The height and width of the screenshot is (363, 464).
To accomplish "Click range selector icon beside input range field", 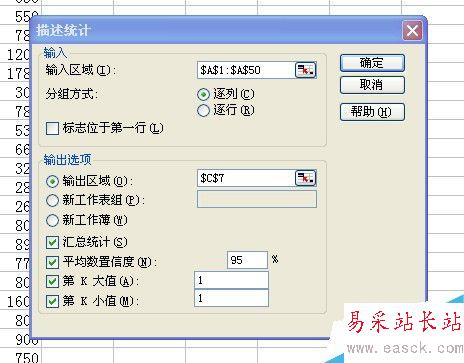I will (x=305, y=70).
